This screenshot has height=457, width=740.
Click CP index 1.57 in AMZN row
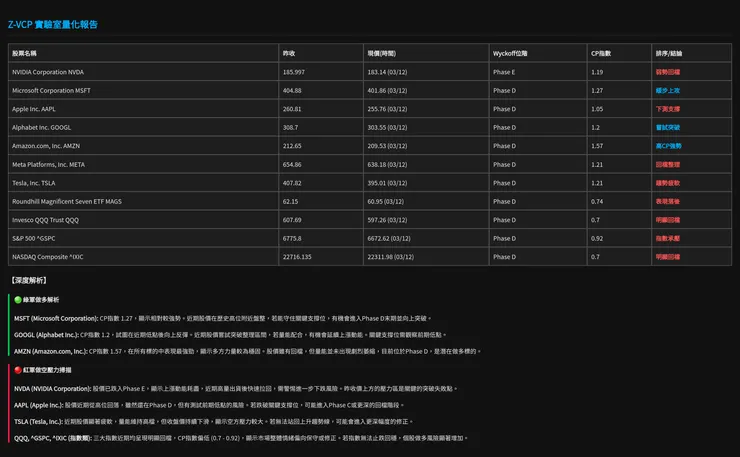coord(597,146)
